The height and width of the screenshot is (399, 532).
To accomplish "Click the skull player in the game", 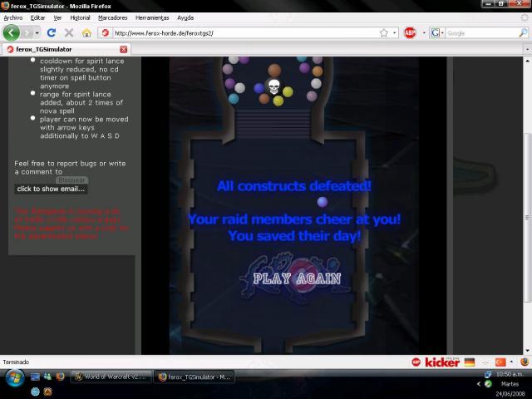I will click(273, 86).
